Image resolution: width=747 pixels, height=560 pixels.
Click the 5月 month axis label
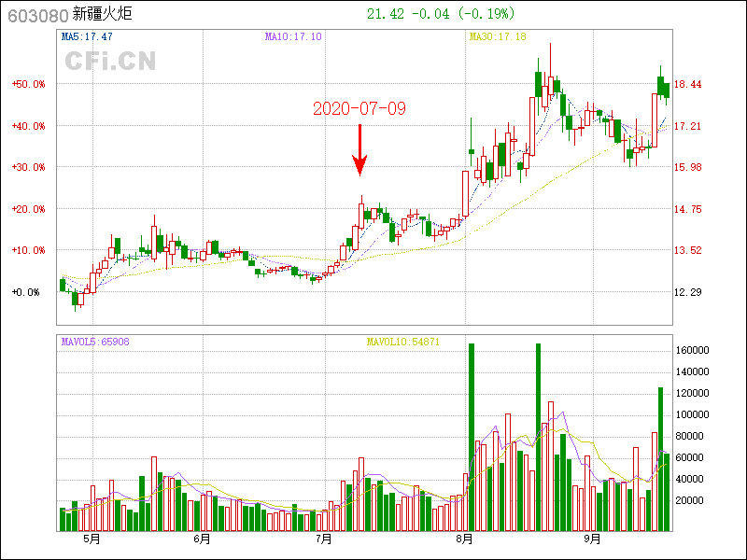(92, 539)
